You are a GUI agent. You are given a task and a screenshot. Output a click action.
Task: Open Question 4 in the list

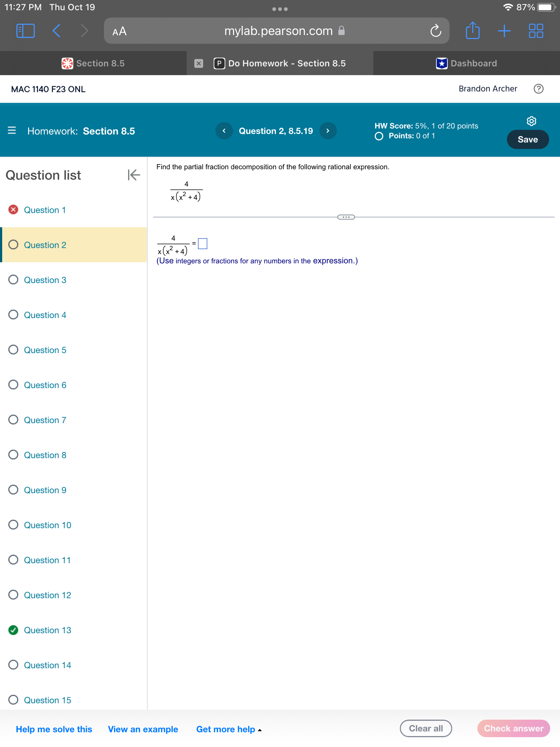click(x=45, y=315)
